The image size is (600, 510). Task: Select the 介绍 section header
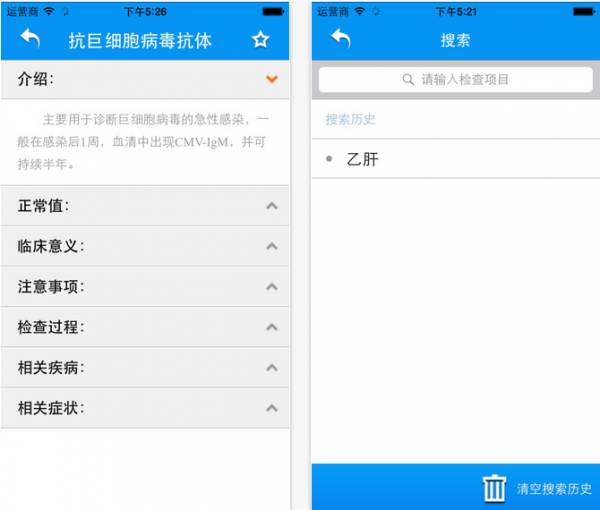tap(36, 79)
